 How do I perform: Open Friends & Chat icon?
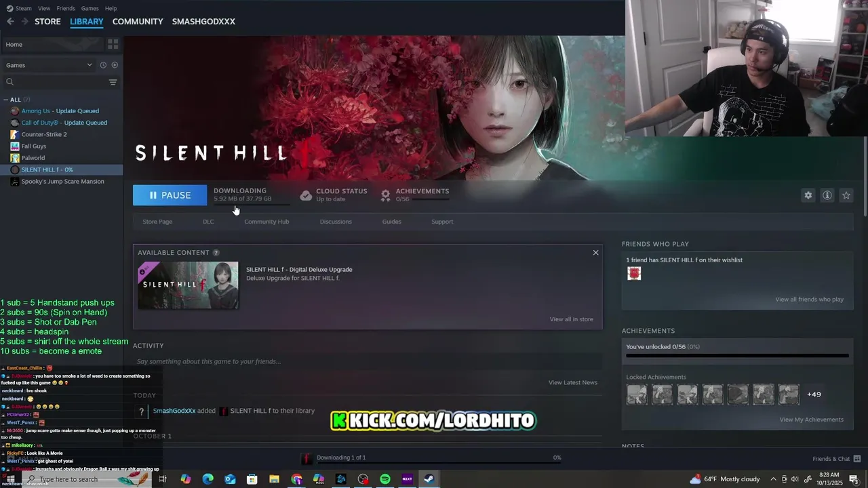[x=857, y=459]
